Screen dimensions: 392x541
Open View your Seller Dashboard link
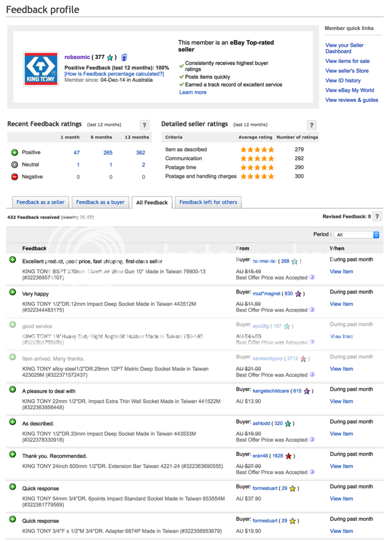(x=344, y=48)
